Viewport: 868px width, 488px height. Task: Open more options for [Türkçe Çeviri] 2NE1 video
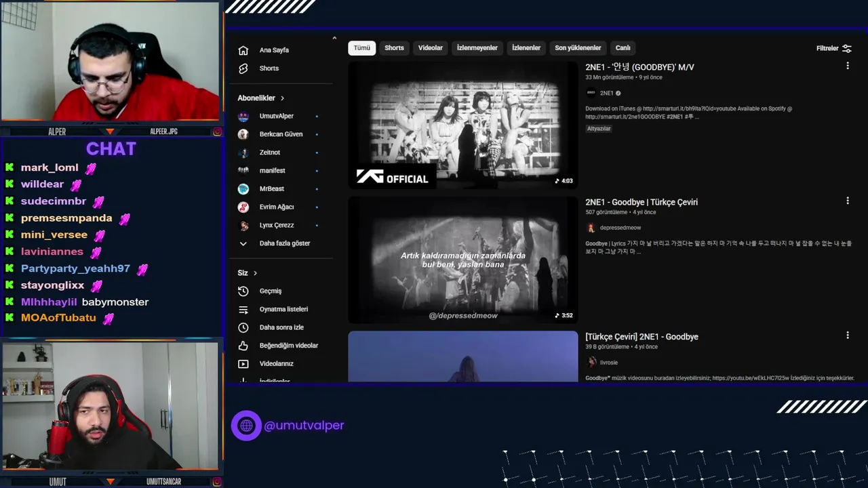(x=847, y=335)
